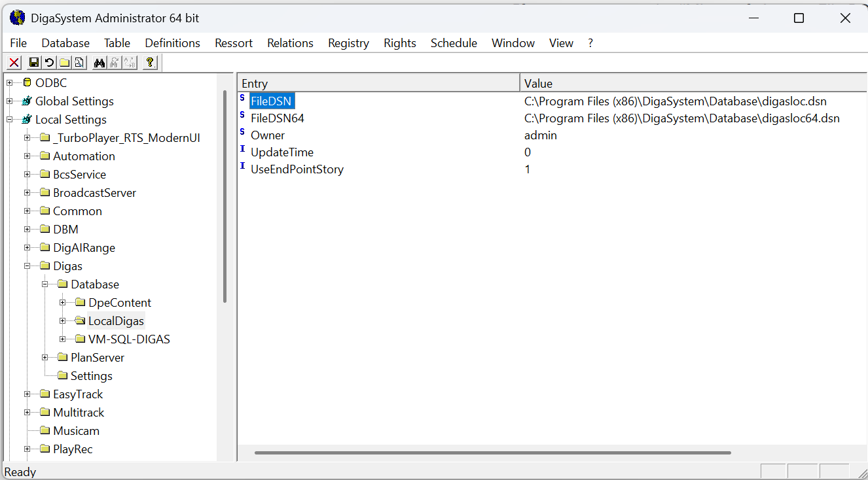The image size is (868, 480).
Task: Open the Database menu
Action: 65,43
